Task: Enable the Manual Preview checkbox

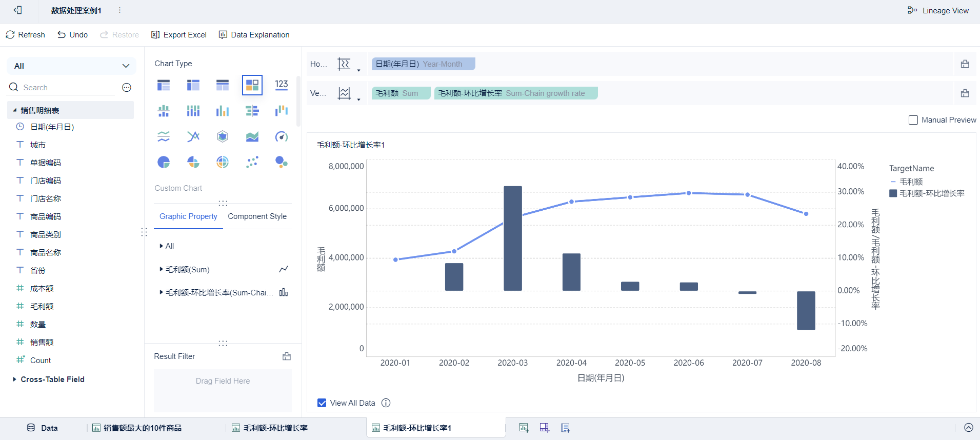Action: pos(913,120)
